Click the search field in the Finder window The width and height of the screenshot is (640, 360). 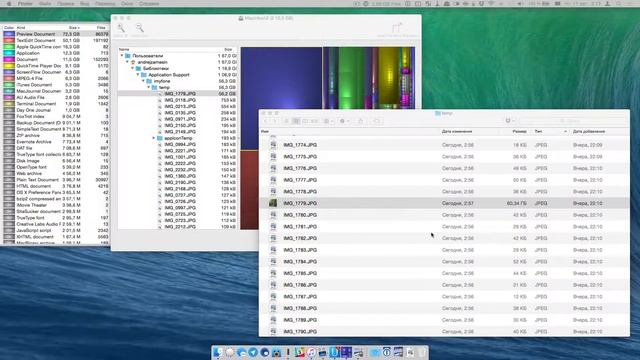coord(573,121)
